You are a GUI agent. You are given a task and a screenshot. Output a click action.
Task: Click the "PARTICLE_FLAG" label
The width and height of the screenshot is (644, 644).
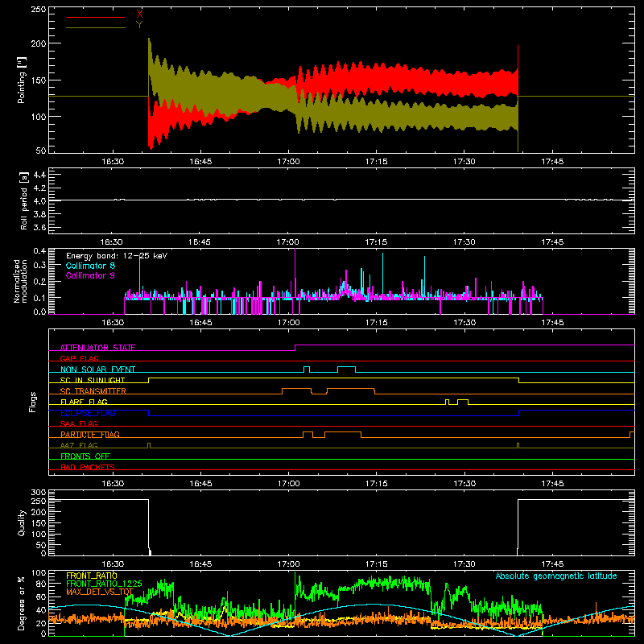click(90, 434)
